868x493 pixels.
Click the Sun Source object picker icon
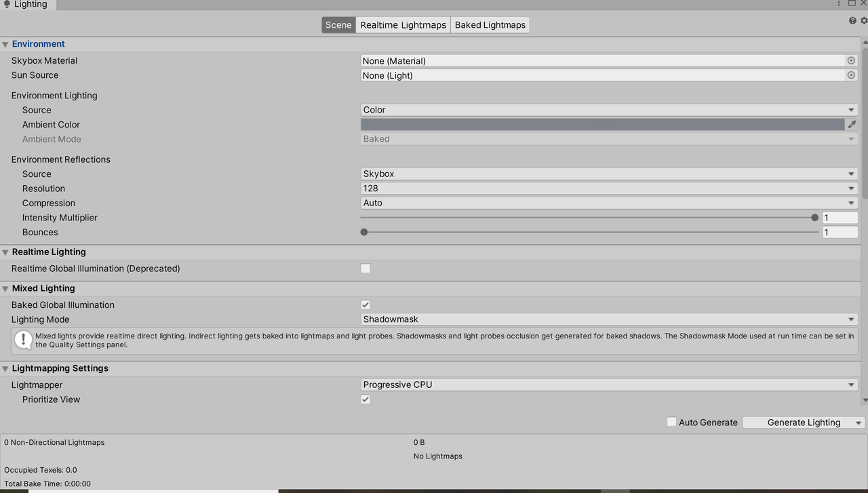tap(851, 75)
